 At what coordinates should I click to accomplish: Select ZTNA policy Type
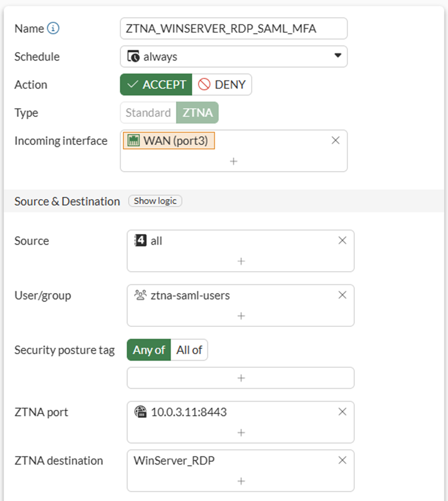coord(198,113)
